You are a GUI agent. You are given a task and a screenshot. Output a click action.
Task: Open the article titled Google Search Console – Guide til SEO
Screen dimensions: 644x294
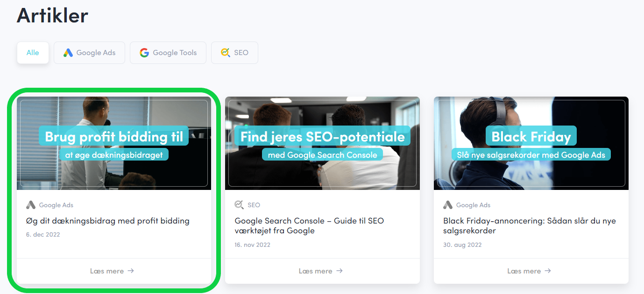(309, 225)
